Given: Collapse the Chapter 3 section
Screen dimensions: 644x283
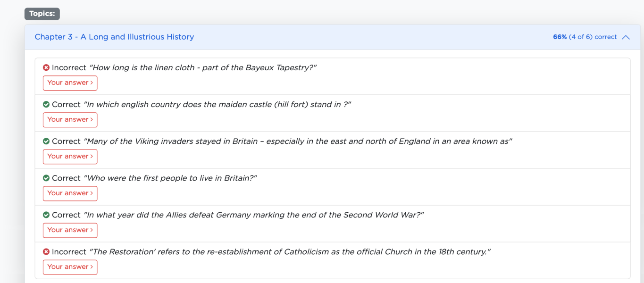Looking at the screenshot, I should tap(626, 37).
